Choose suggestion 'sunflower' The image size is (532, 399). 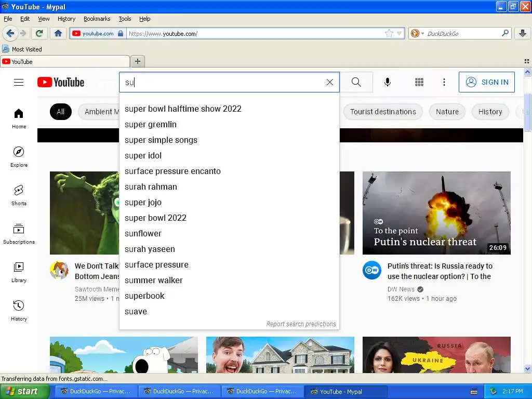pyautogui.click(x=229, y=234)
